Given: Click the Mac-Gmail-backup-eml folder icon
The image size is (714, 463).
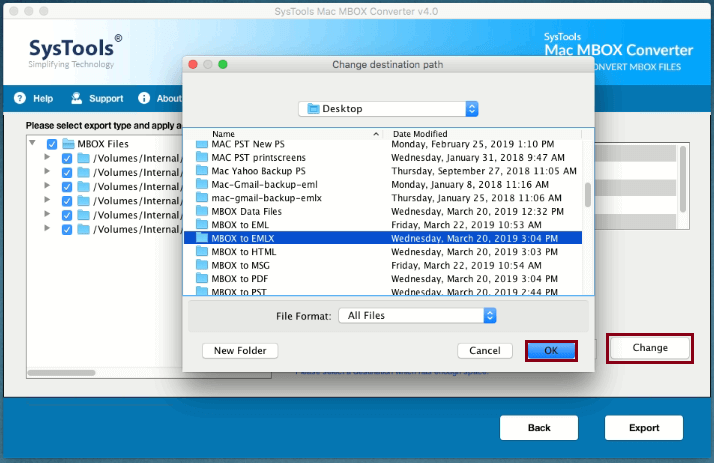Looking at the screenshot, I should [202, 184].
